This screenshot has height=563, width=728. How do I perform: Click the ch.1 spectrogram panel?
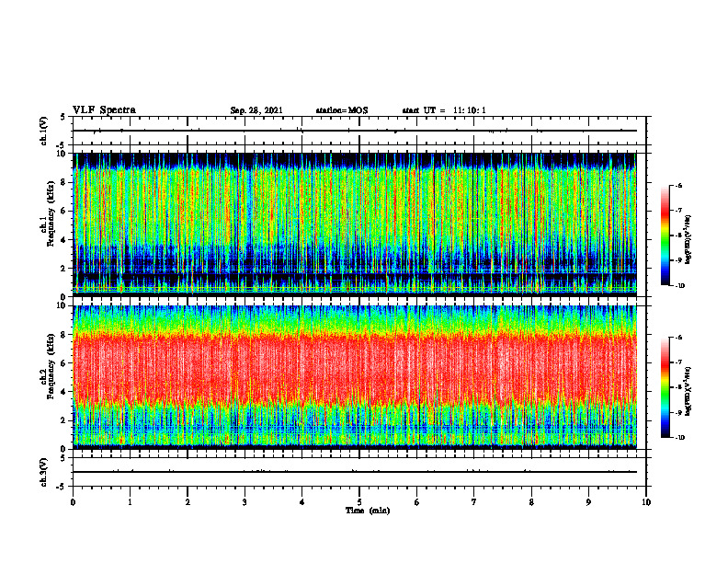[x=355, y=224]
